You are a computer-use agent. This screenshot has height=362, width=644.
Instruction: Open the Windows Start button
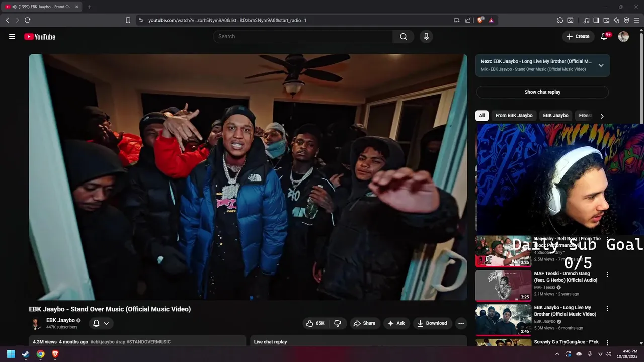pos(11,354)
